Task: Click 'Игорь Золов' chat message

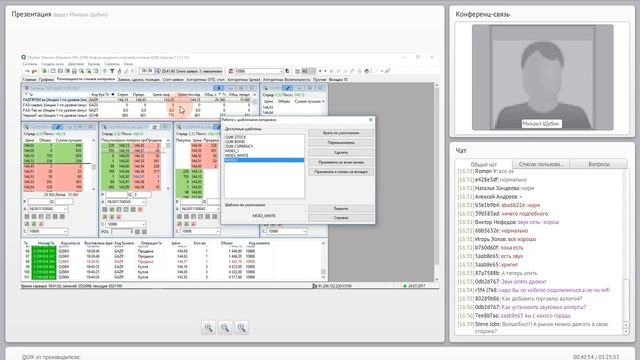Action: [497, 239]
